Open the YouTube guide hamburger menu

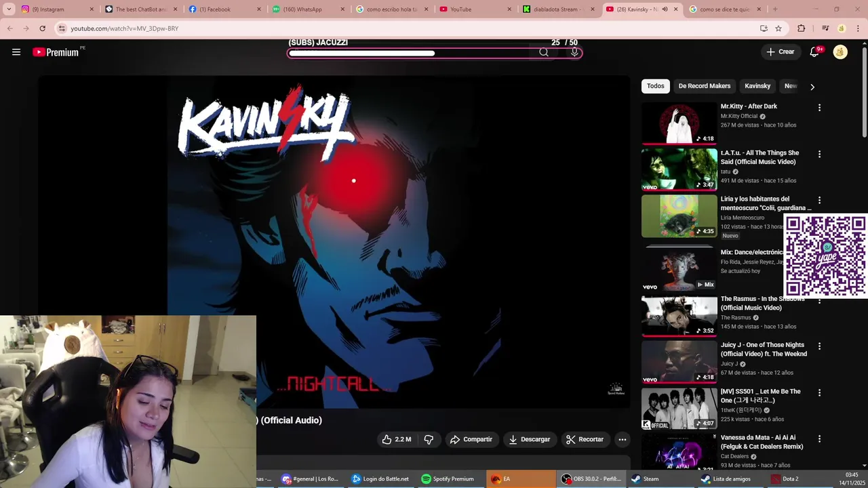16,52
